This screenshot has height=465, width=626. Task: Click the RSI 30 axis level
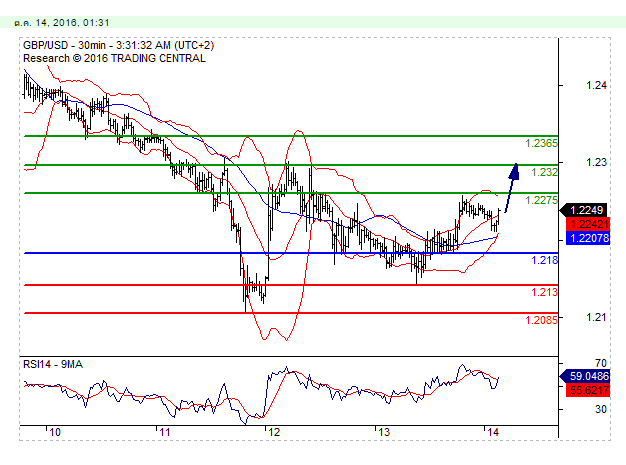click(600, 409)
